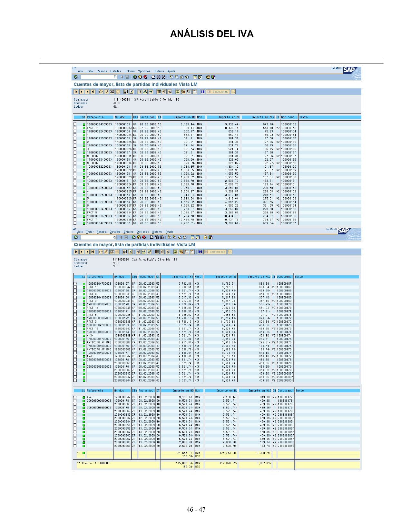Open the Sistema menu in upper window
Screen dimensions: 411x532
[159, 71]
